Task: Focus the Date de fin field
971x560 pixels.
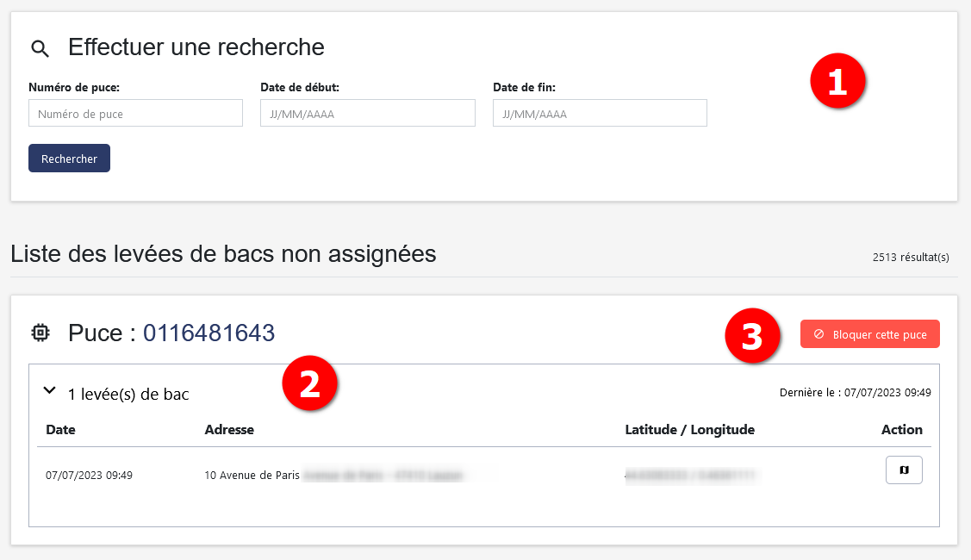Action: tap(600, 113)
